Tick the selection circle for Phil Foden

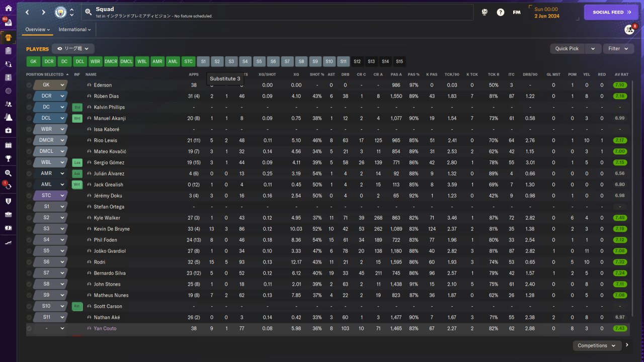29,240
